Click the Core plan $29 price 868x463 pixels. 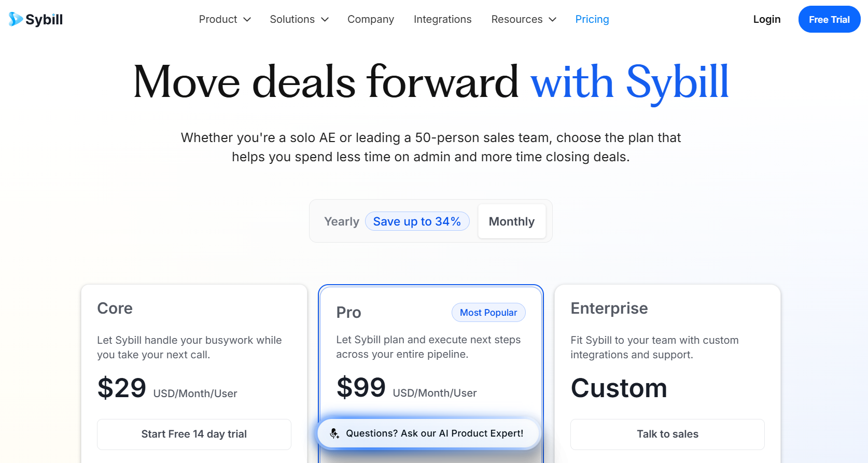(x=122, y=388)
